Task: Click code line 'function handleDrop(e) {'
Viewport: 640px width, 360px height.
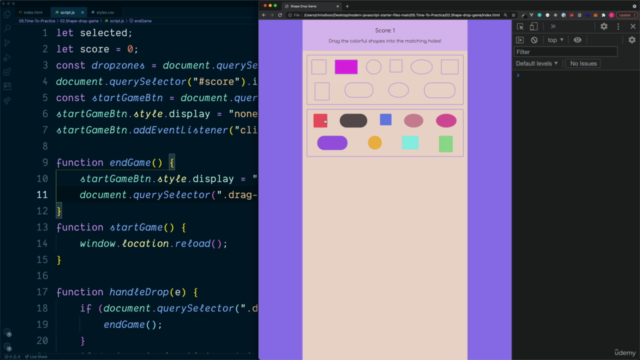Action: click(127, 292)
